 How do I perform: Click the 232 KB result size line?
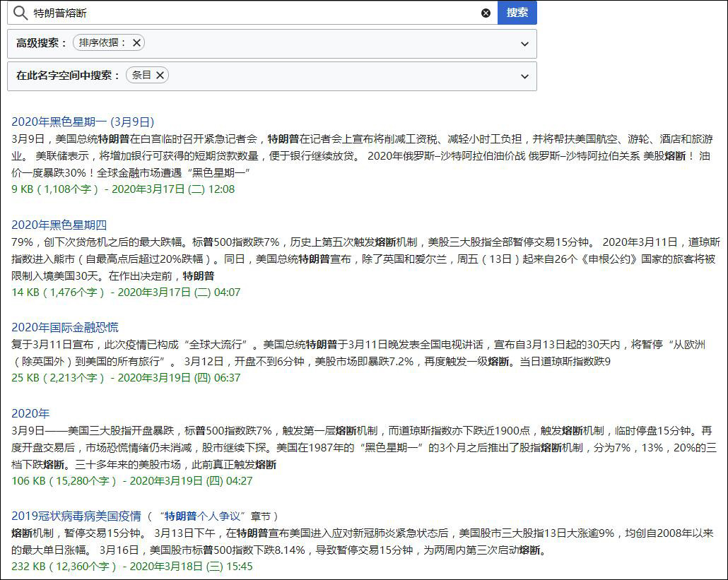point(131,566)
